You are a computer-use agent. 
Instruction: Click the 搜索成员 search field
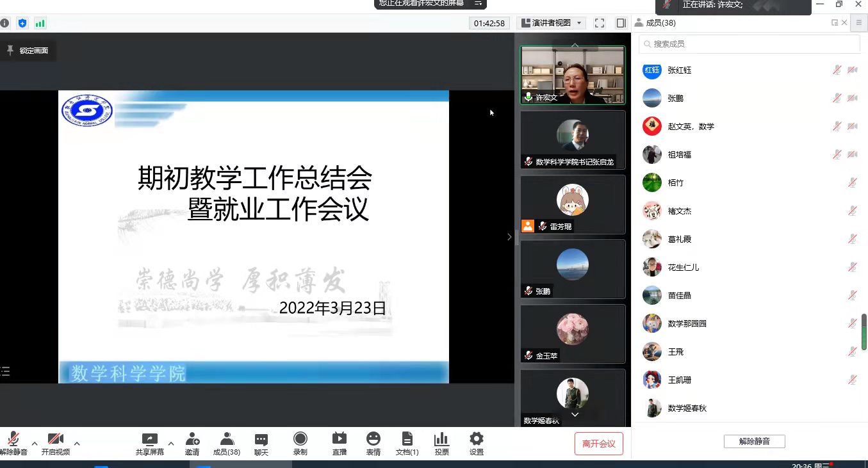[x=749, y=44]
